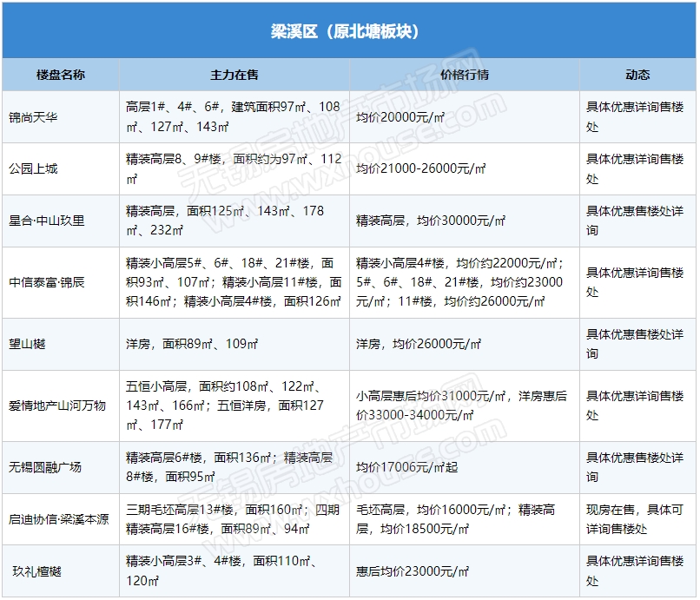Click the price "洋房，均价26000元/㎡"

[419, 344]
